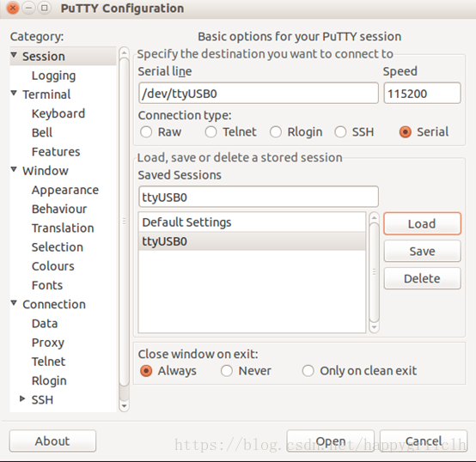Minimize the PuTTY Configuration window
This screenshot has width=476, height=462.
(x=28, y=9)
